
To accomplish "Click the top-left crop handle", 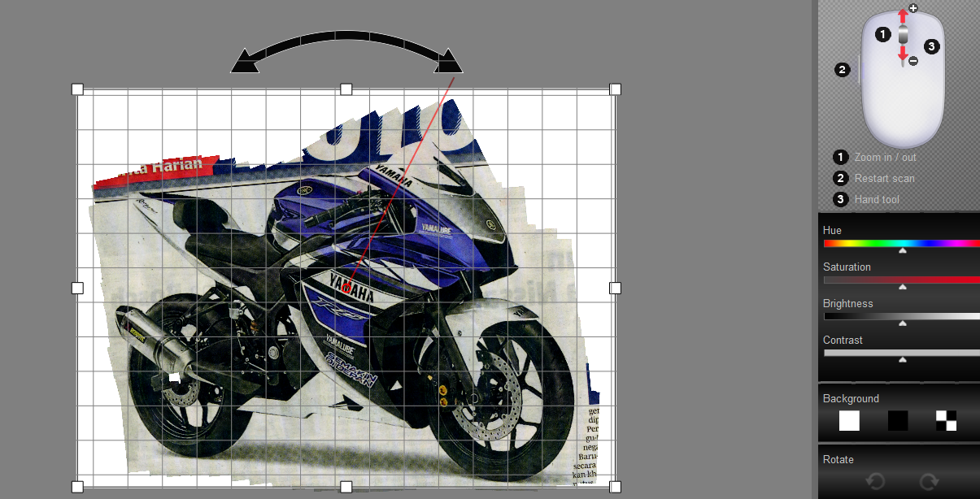I will click(x=77, y=89).
